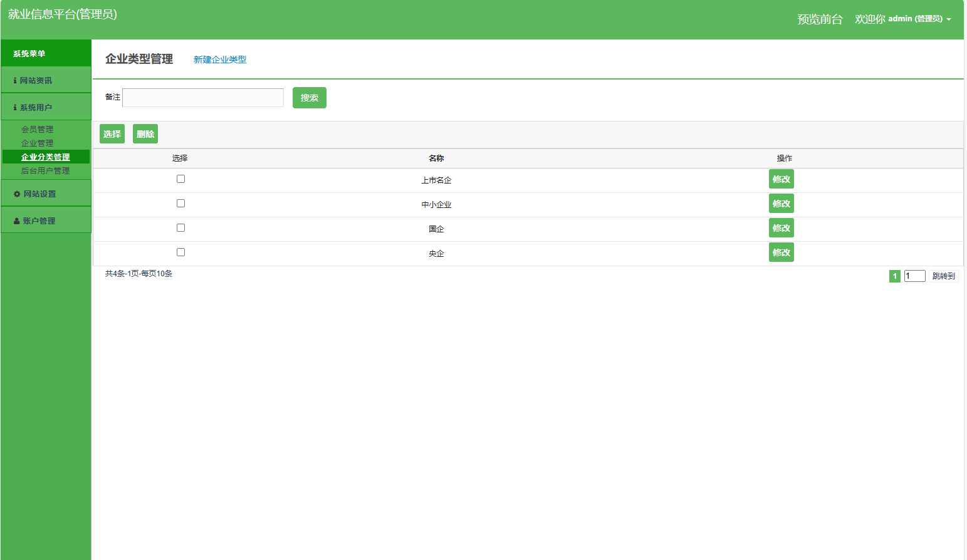Click the 删除 button
This screenshot has height=560, width=967.
coord(145,134)
